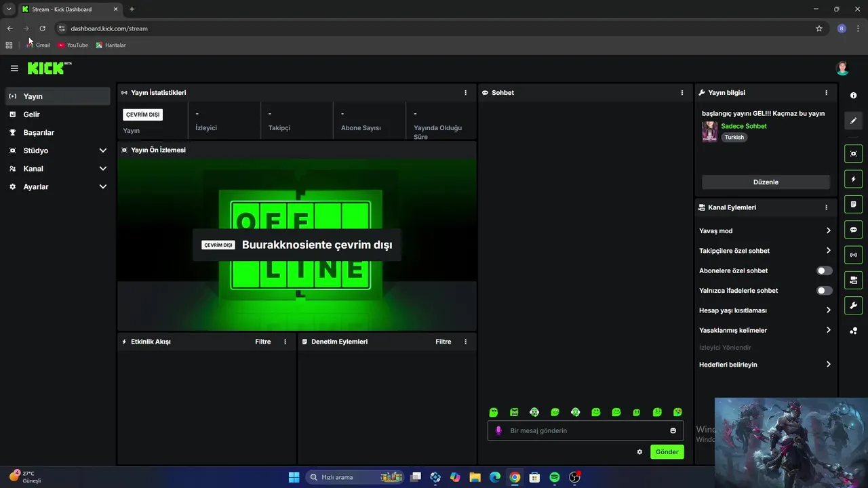Image resolution: width=868 pixels, height=488 pixels.
Task: Open YouTube bookmark
Action: coord(73,45)
